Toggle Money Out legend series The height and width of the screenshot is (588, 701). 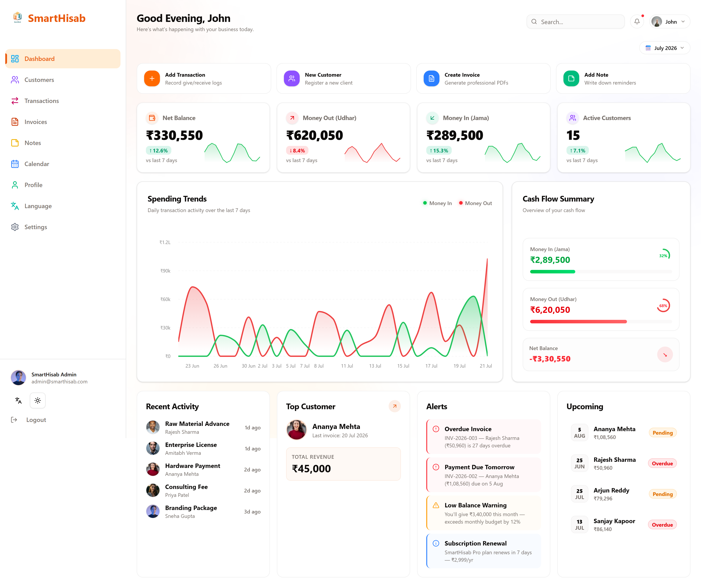(475, 203)
